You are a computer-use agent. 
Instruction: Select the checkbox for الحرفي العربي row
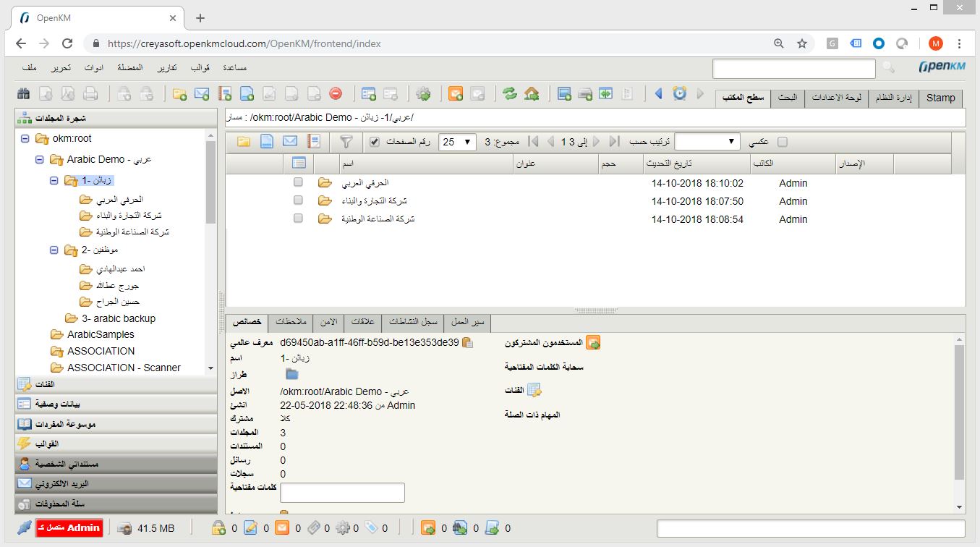click(297, 183)
